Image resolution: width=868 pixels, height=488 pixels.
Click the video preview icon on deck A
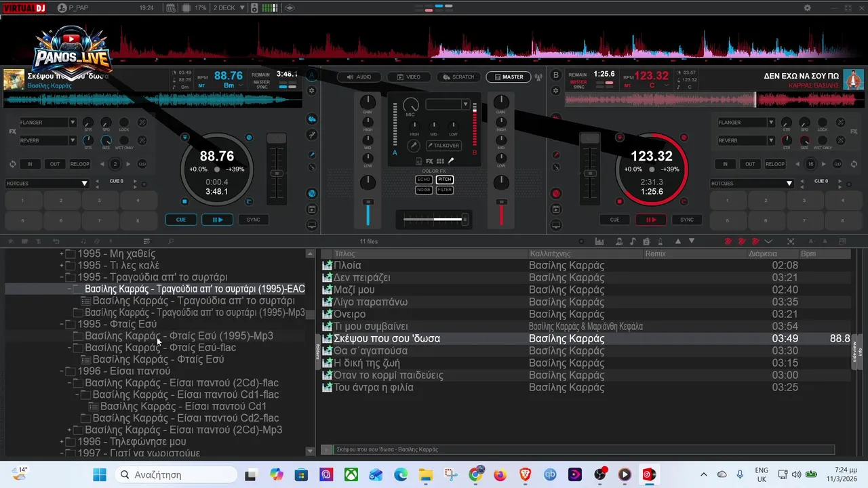click(x=312, y=209)
